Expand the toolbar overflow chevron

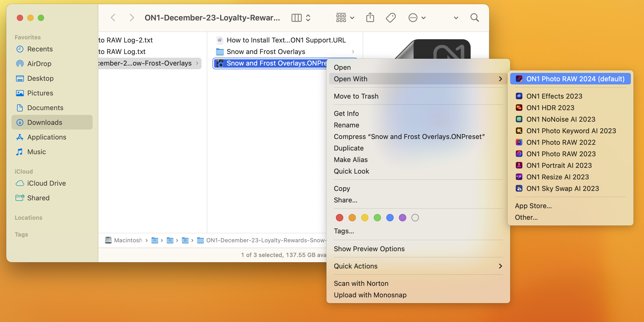coord(456,18)
